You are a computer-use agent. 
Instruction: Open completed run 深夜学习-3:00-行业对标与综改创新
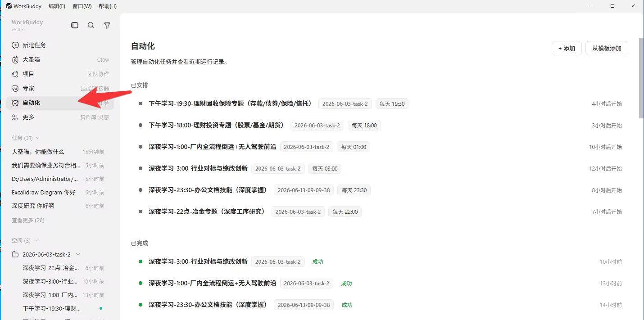[198, 261]
